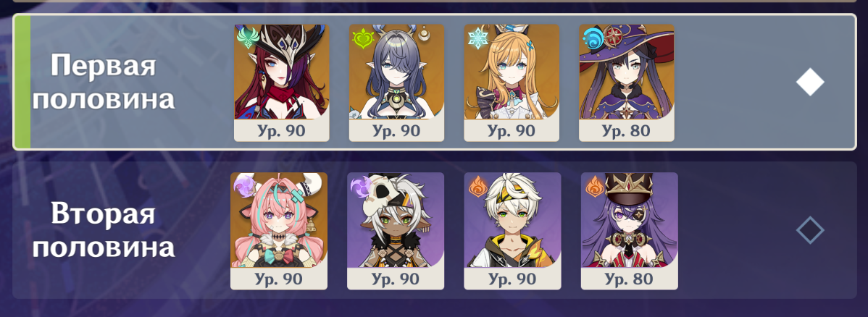Viewport: 868px width, 317px height.
Task: Click the Electro icon on the skull-hat character
Action: pos(360,187)
